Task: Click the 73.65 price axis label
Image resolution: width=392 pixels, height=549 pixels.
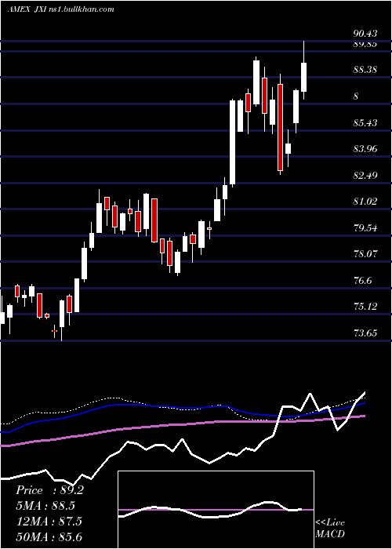Action: click(365, 333)
